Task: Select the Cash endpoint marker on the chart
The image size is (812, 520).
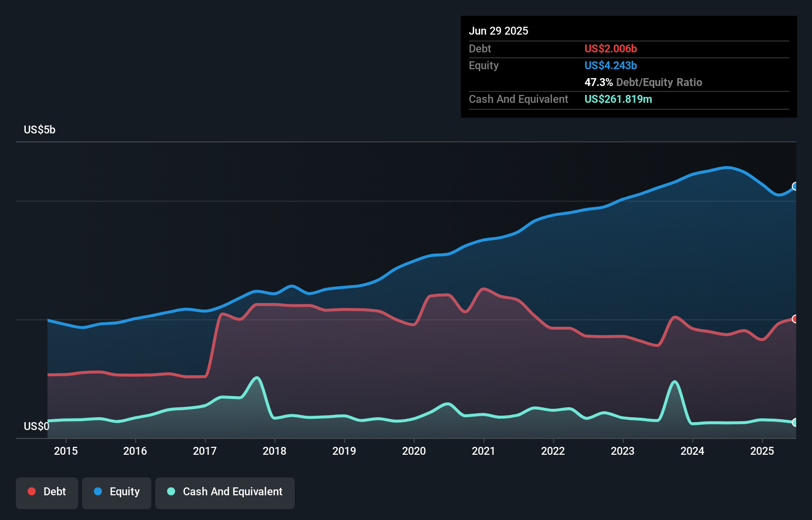Action: [795, 423]
